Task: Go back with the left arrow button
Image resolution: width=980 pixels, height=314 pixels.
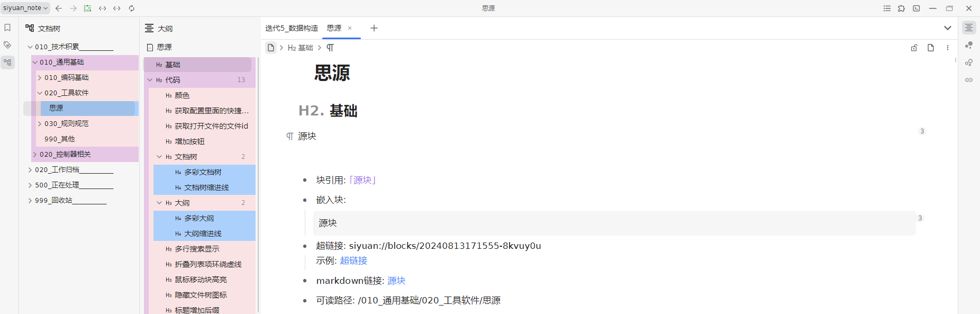Action: point(59,8)
